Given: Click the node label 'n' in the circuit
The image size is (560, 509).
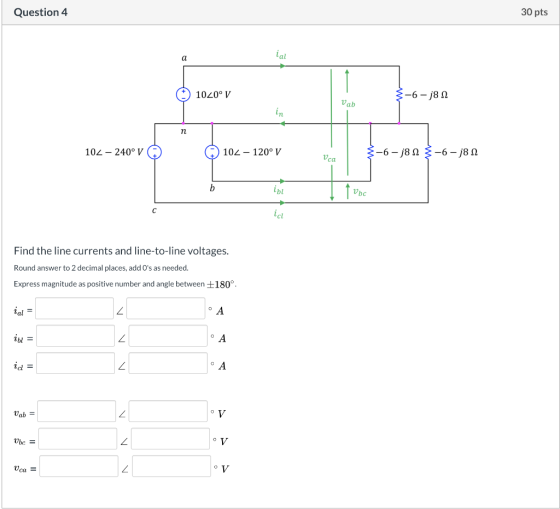Looking at the screenshot, I should pyautogui.click(x=184, y=131).
